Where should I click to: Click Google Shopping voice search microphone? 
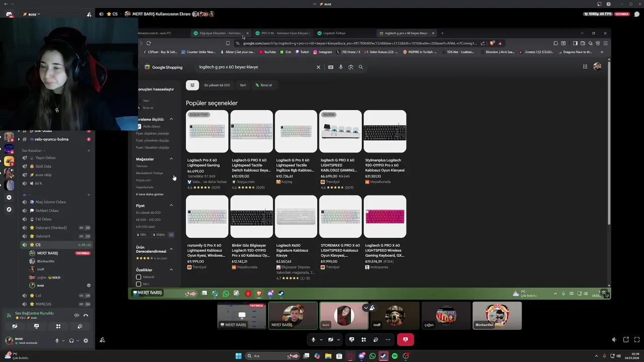pos(341,67)
